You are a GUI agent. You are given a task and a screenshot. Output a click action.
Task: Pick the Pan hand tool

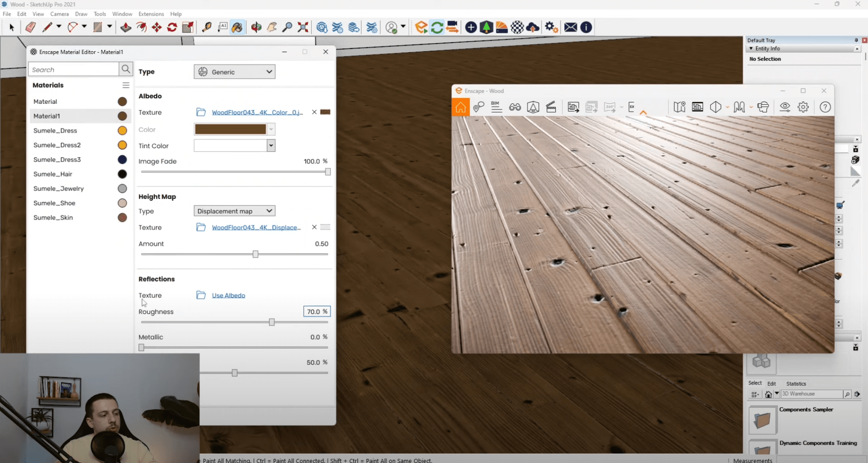click(x=272, y=27)
